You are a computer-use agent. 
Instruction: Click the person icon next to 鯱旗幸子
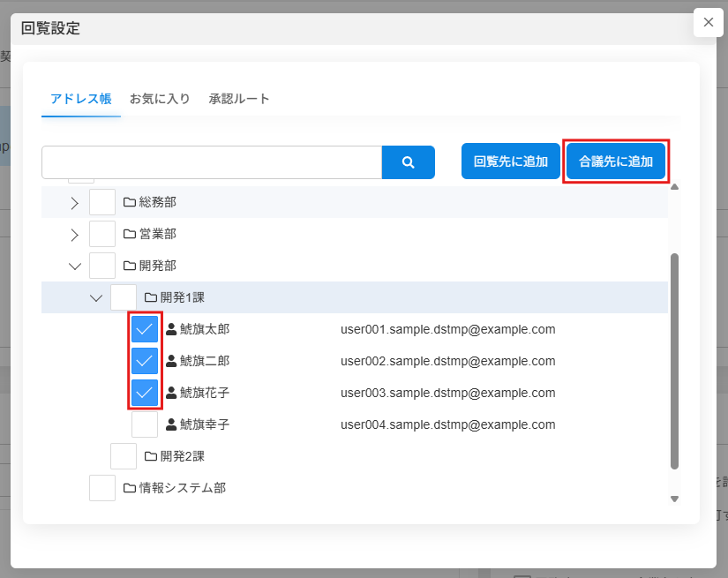[x=171, y=424]
